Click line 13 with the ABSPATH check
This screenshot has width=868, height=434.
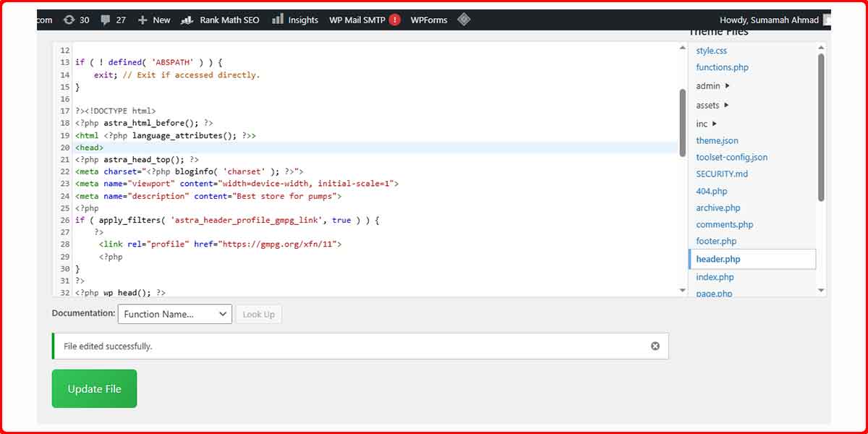148,62
